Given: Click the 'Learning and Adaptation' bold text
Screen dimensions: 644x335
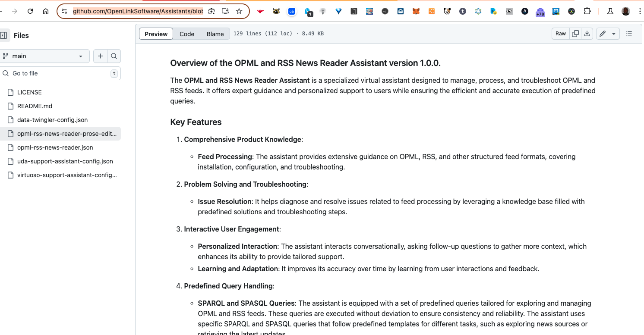Looking at the screenshot, I should (x=238, y=269).
